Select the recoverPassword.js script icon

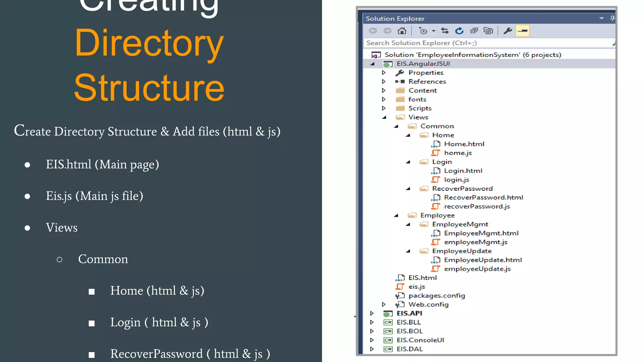point(436,206)
